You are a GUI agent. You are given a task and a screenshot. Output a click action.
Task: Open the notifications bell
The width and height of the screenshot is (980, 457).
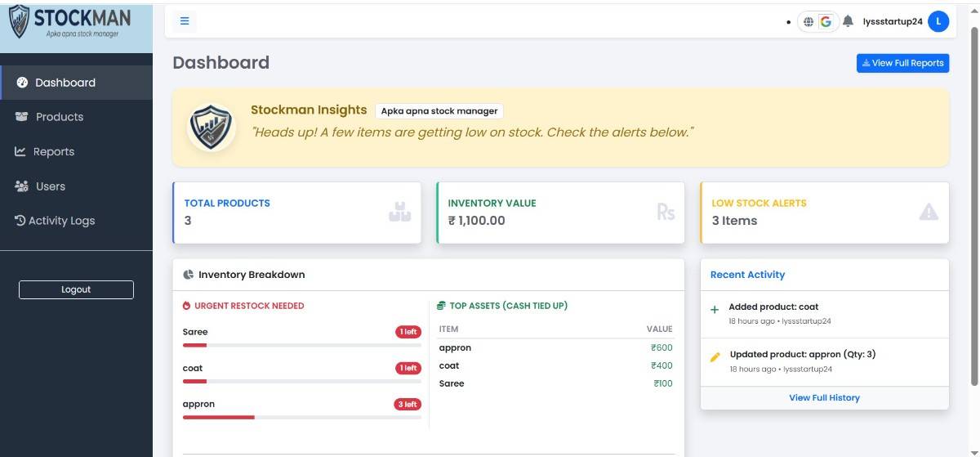click(849, 21)
